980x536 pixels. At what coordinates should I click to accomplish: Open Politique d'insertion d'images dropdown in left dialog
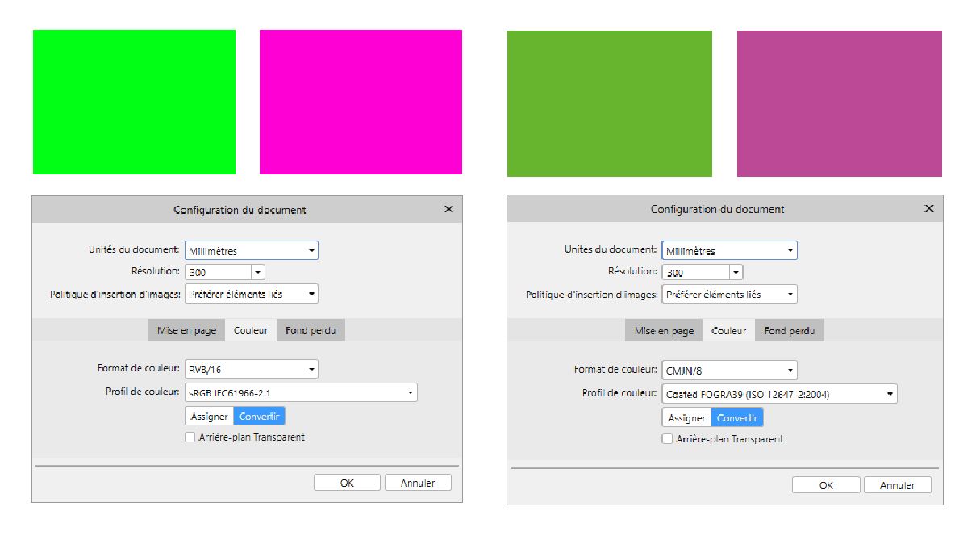point(252,294)
